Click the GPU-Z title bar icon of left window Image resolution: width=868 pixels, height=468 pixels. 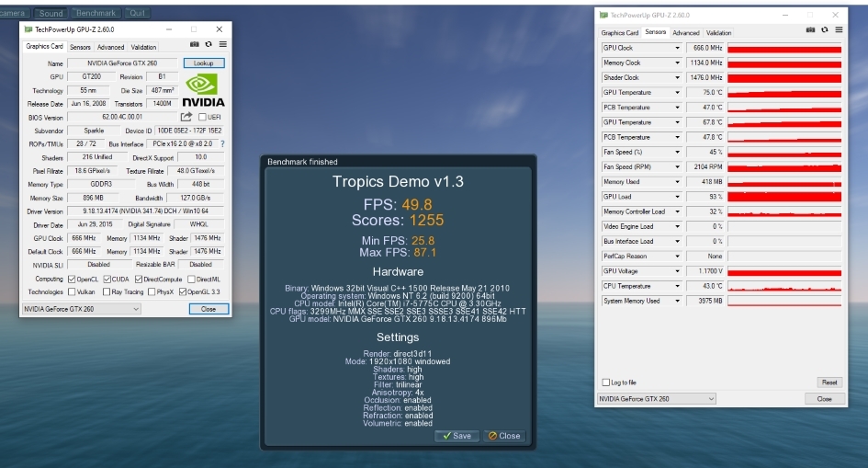[28, 29]
